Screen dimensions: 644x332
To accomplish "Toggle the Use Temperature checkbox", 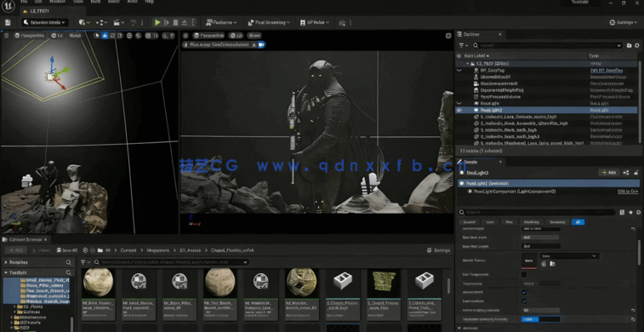I will [524, 274].
